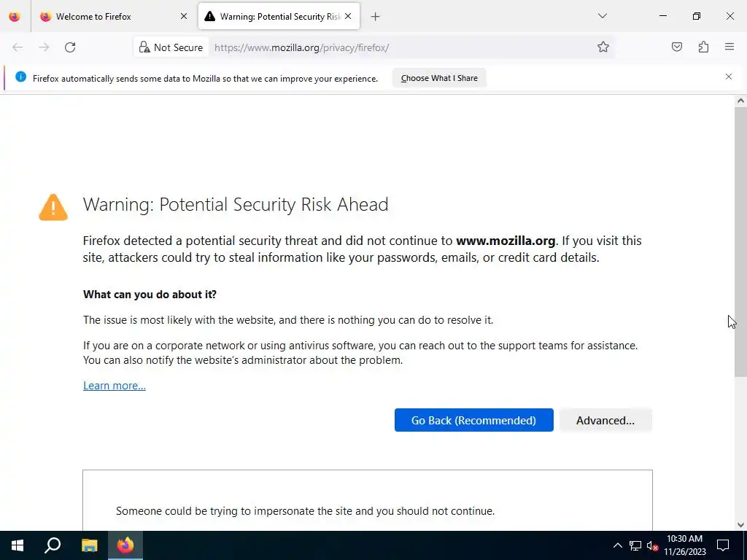
Task: Open the Learn more... link
Action: 115,386
